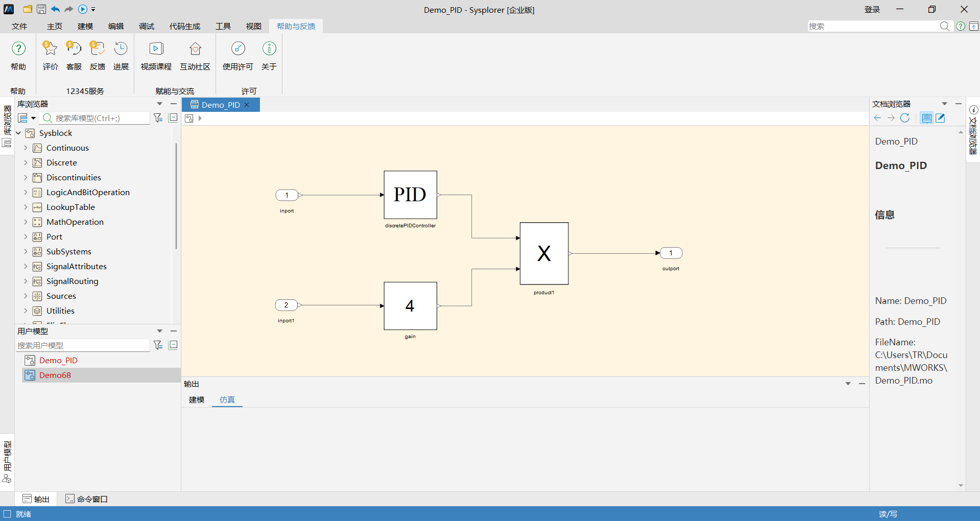Refresh the document browser panel
Image resolution: width=980 pixels, height=521 pixels.
click(x=905, y=118)
